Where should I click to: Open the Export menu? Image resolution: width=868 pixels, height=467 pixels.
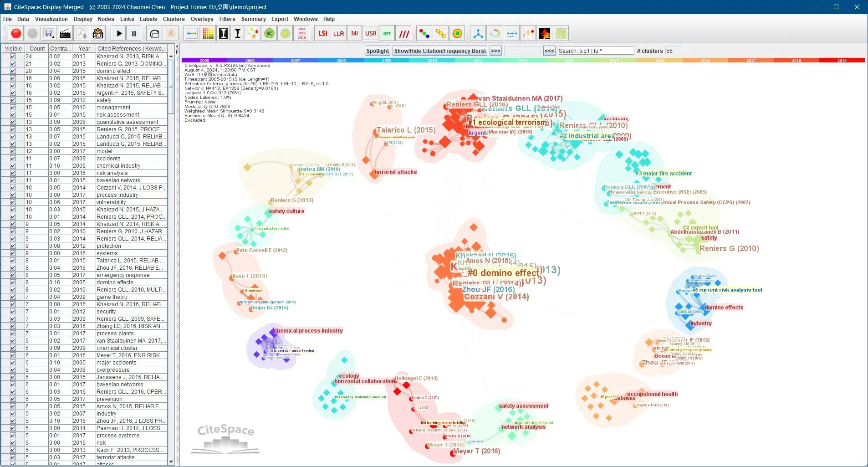pyautogui.click(x=280, y=19)
